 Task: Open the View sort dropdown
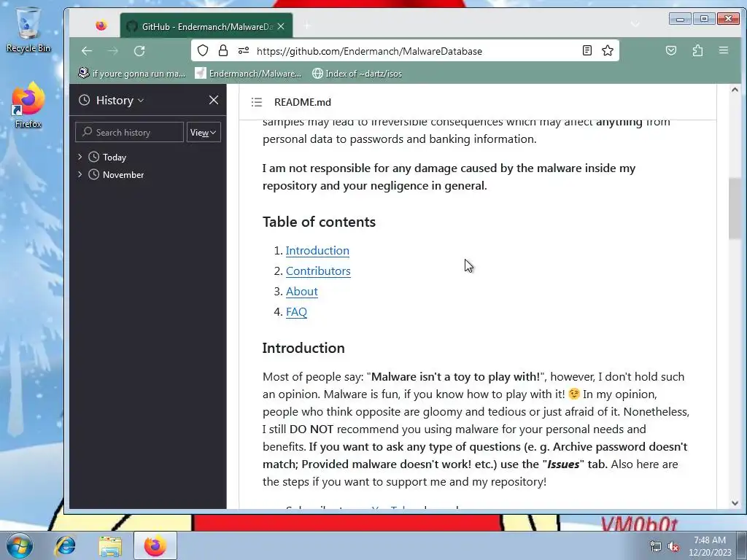204,133
